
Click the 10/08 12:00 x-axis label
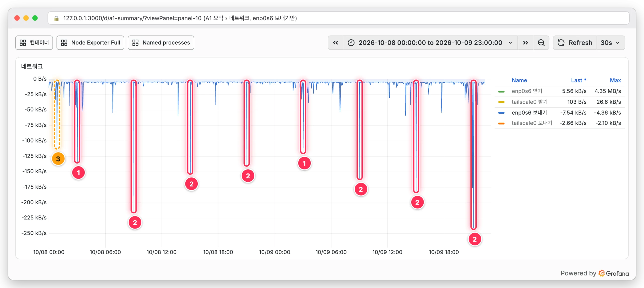[x=162, y=252]
